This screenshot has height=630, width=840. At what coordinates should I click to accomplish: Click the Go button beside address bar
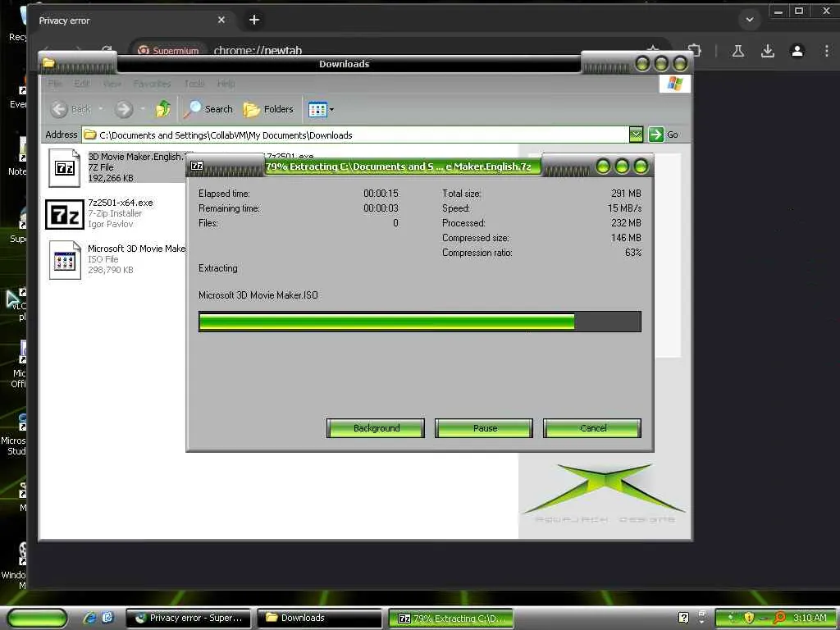(663, 135)
